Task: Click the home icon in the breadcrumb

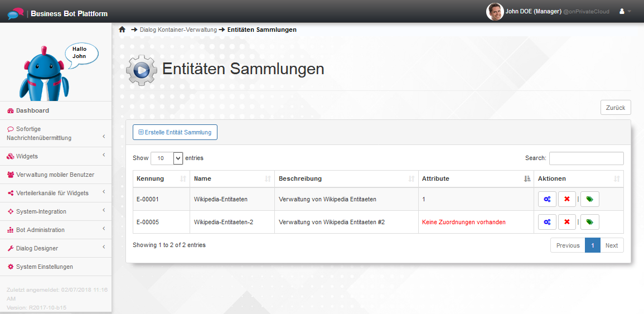Action: click(x=122, y=30)
